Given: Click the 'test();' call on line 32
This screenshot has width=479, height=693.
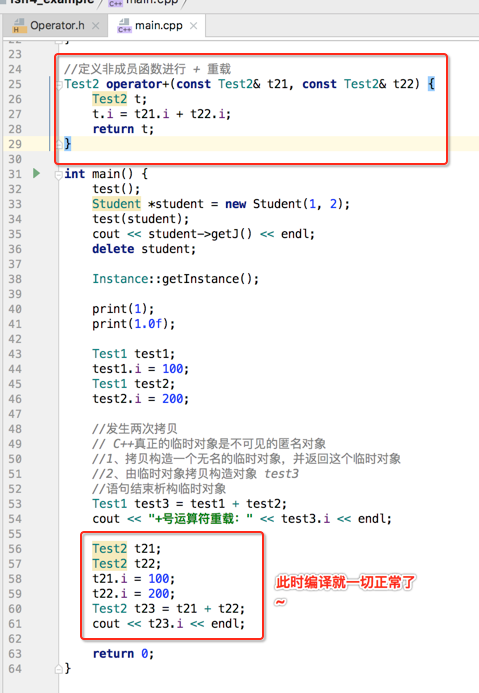Looking at the screenshot, I should click(x=116, y=189).
